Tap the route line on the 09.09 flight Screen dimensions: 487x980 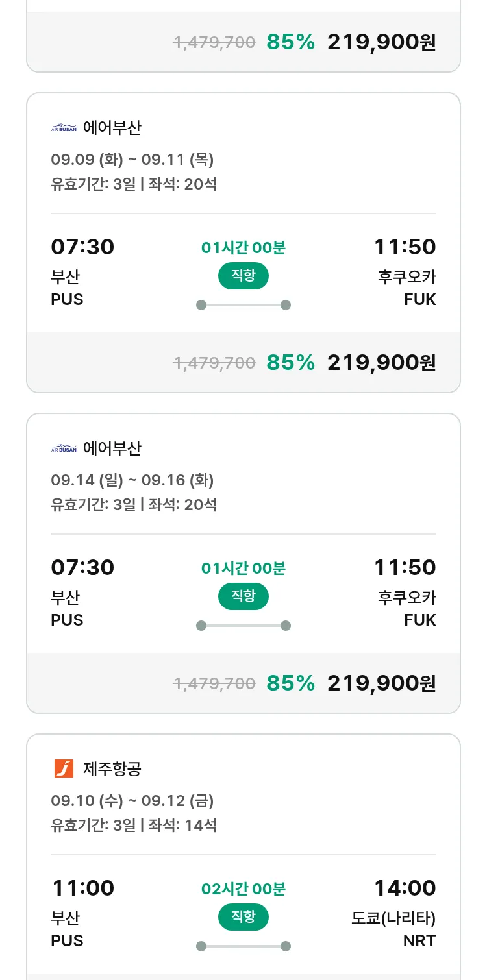click(x=243, y=305)
